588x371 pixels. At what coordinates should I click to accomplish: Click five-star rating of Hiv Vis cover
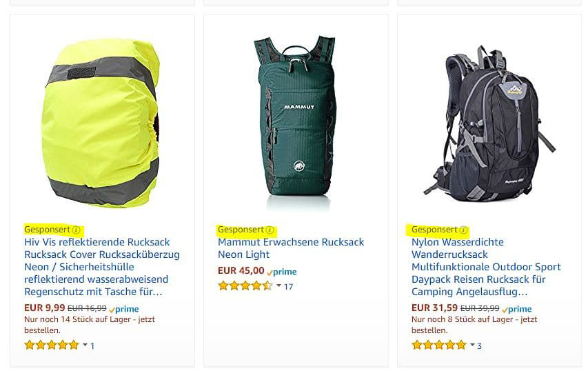tap(52, 345)
